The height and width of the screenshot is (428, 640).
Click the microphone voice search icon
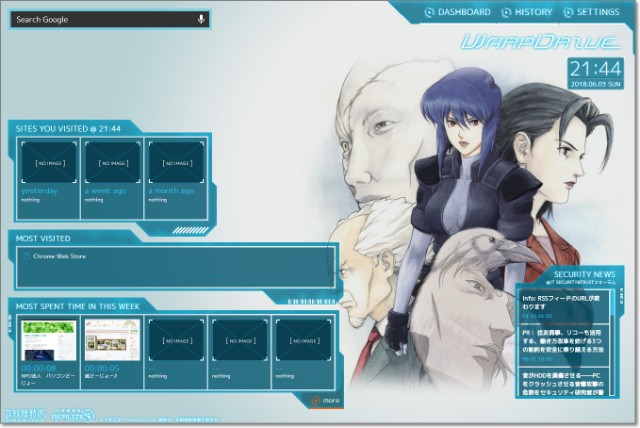(201, 19)
